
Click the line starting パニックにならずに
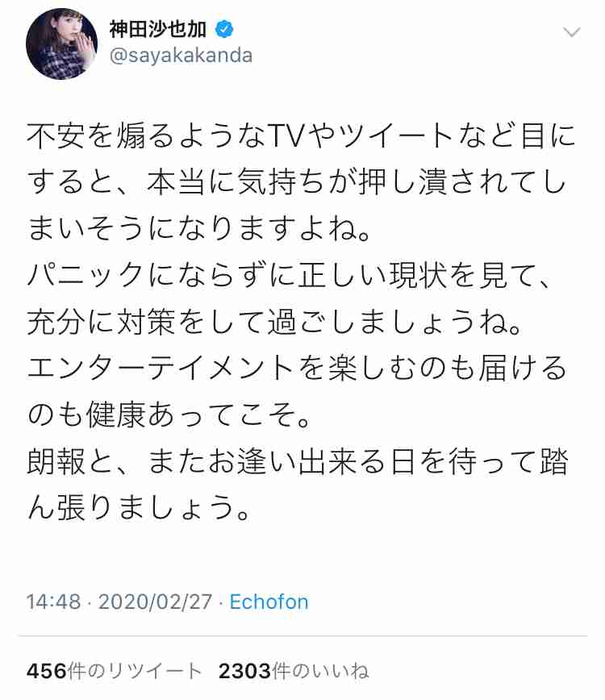pos(289,275)
